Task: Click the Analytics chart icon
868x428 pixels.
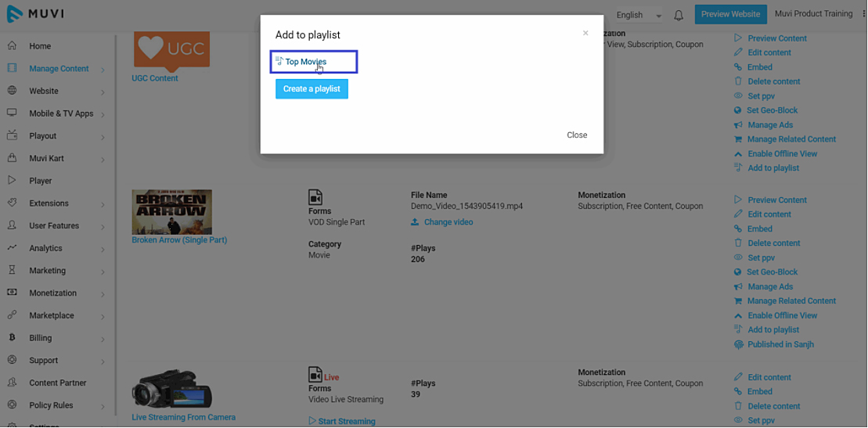Action: 12,247
